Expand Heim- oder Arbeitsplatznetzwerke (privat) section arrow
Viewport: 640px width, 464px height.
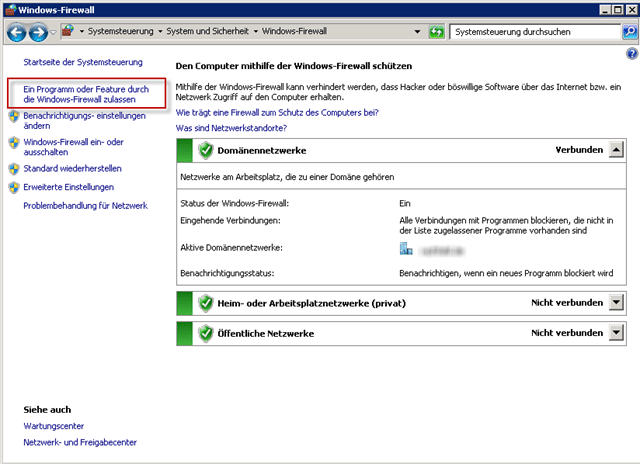[x=616, y=303]
